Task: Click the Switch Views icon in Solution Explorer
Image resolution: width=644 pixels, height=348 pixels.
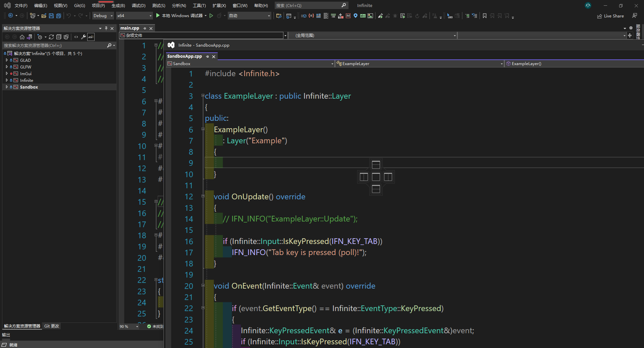Action: [30, 37]
